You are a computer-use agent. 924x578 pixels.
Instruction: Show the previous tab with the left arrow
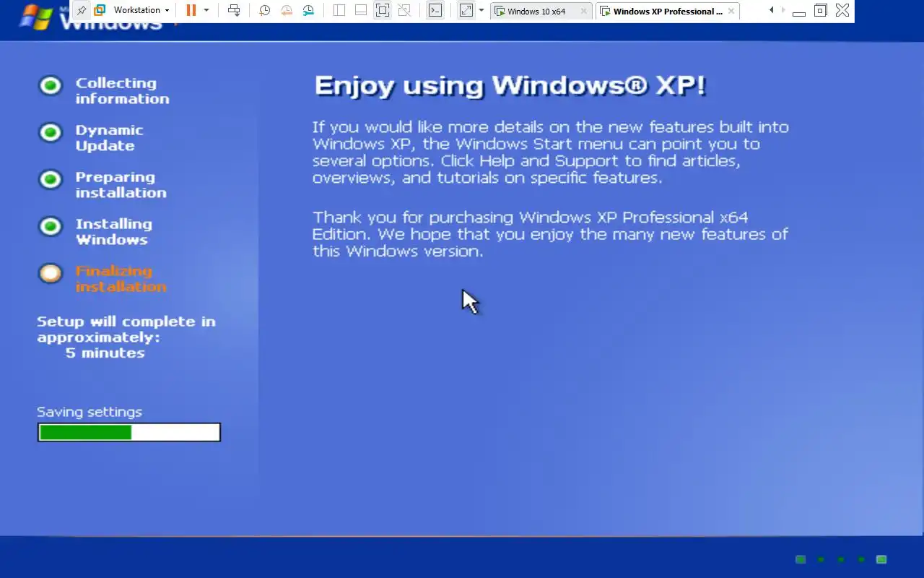point(772,10)
